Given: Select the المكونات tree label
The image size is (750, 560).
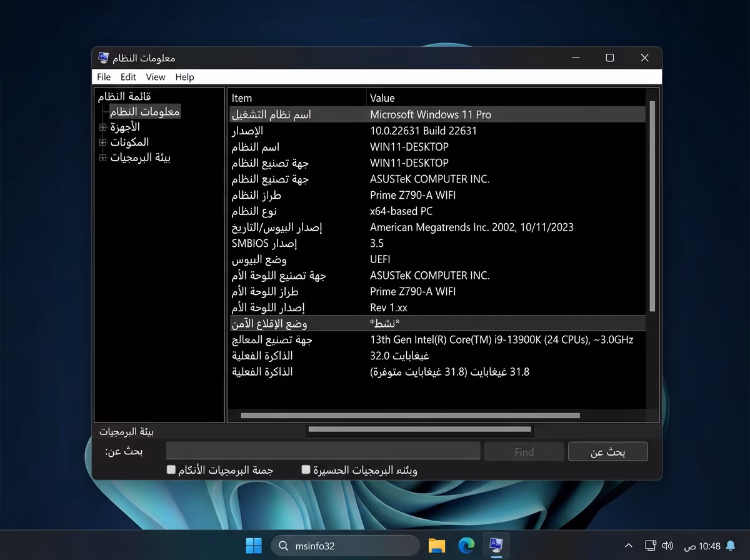Looking at the screenshot, I should click(129, 142).
